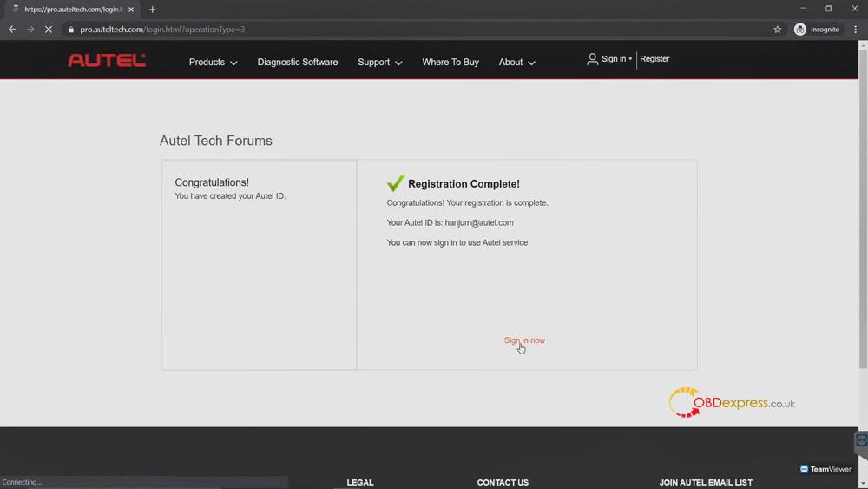868x489 pixels.
Task: Expand the About dropdown
Action: coord(516,62)
